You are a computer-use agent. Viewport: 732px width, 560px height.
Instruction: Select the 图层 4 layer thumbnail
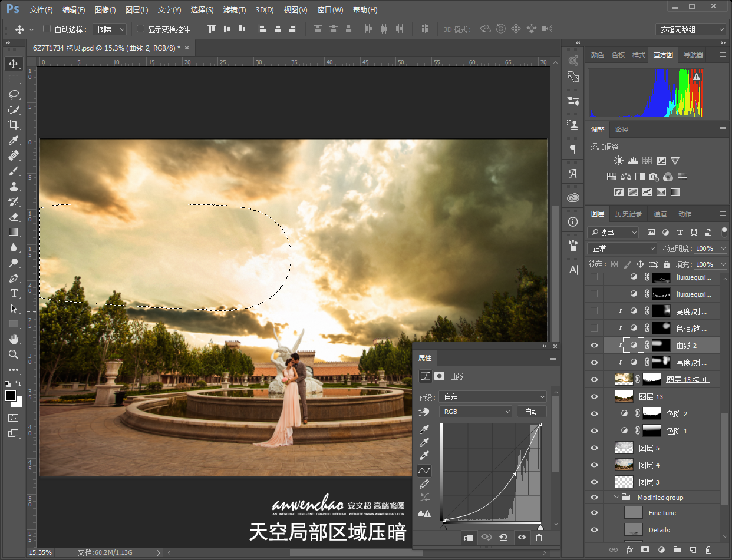624,465
